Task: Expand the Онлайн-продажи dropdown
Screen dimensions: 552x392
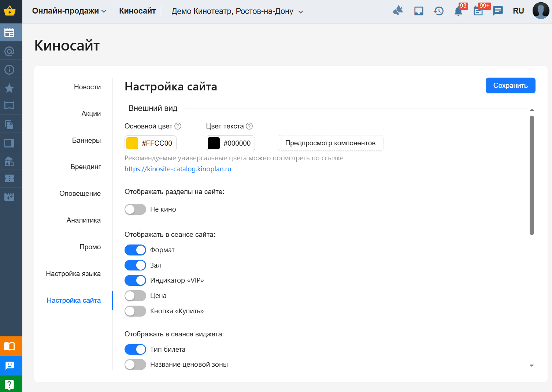Action: pyautogui.click(x=69, y=11)
